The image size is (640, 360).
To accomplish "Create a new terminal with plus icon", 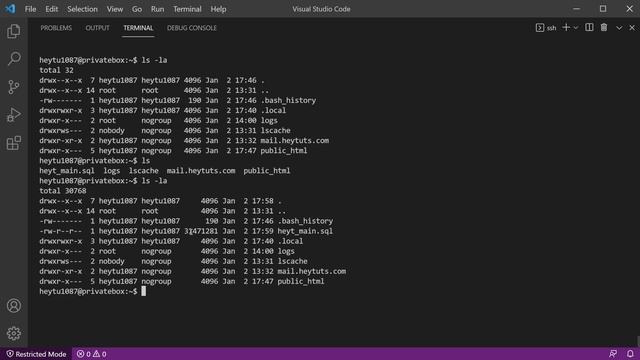I will pos(566,27).
